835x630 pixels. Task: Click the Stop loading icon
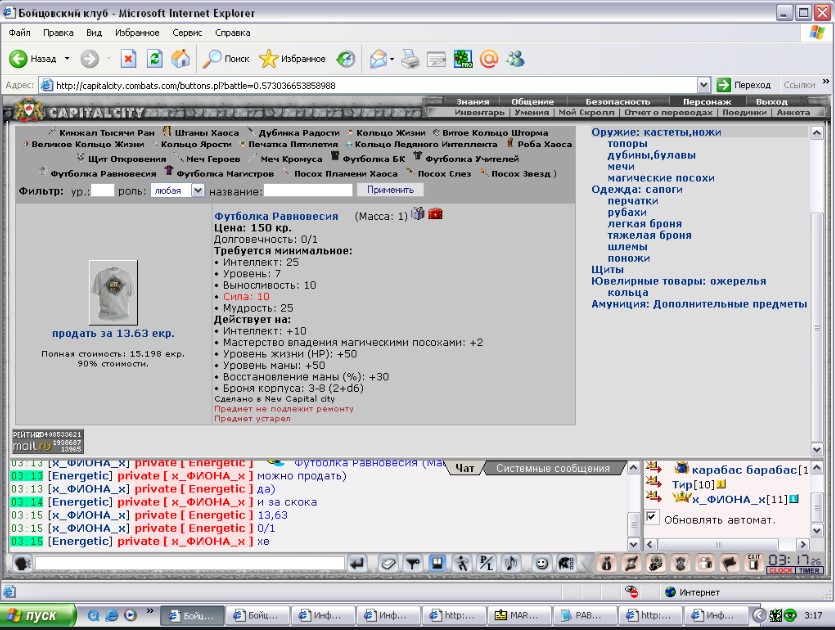pyautogui.click(x=128, y=59)
